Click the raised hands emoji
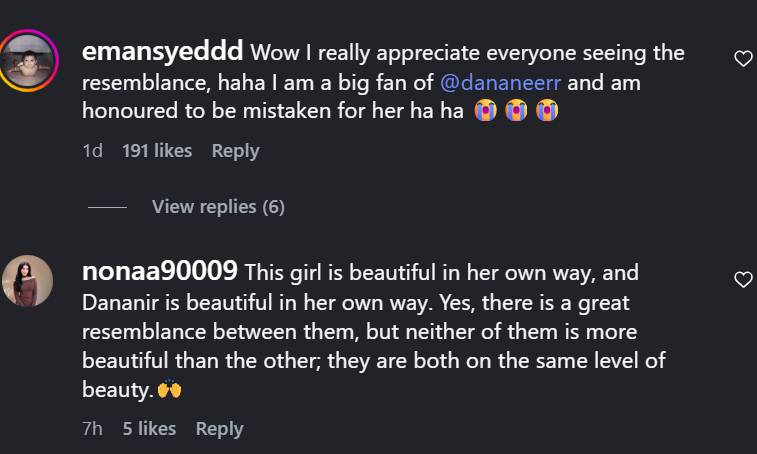Image resolution: width=757 pixels, height=454 pixels. click(x=169, y=389)
